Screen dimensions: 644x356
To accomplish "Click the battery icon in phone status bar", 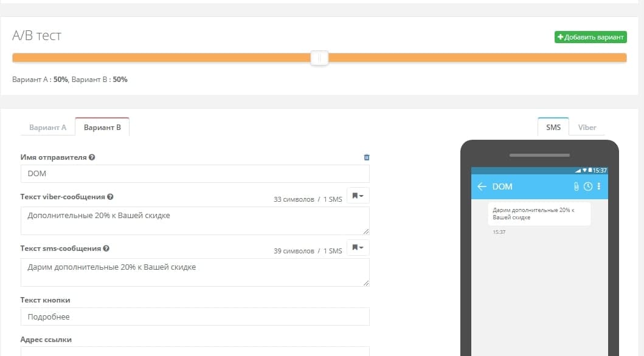I will (x=590, y=170).
